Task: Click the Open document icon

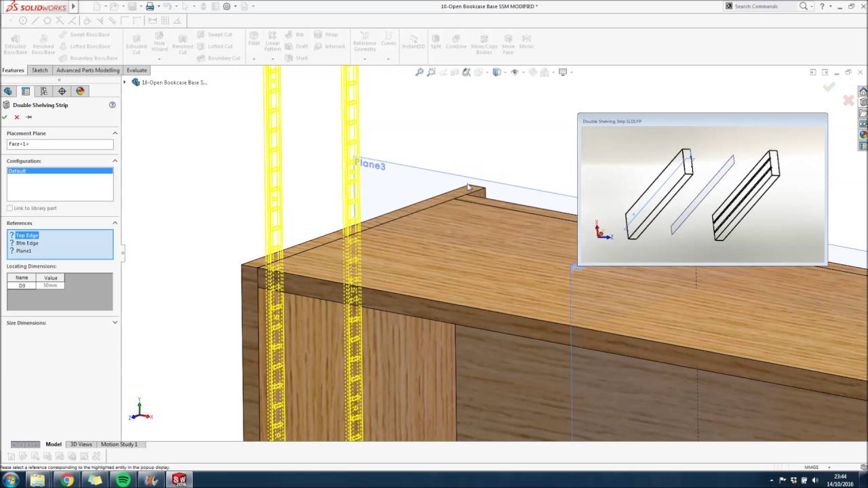Action: (114, 6)
